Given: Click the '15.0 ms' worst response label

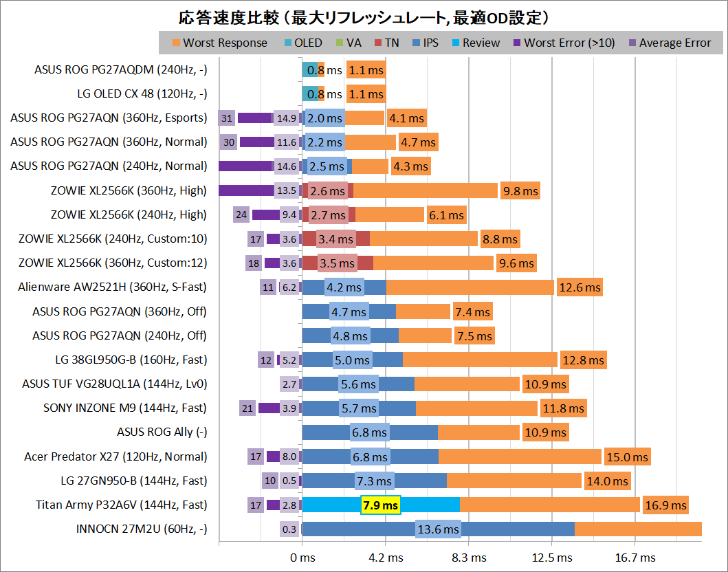Looking at the screenshot, I should 627,457.
